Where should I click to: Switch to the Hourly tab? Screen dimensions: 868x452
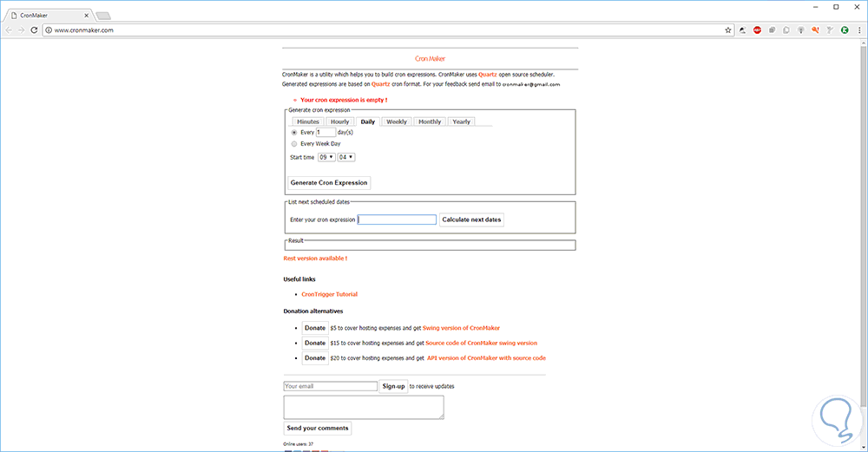pos(340,121)
